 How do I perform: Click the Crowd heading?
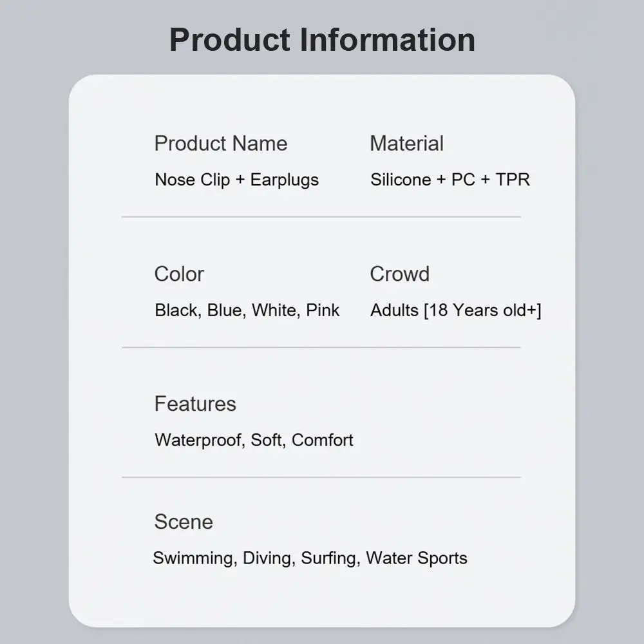(x=399, y=274)
